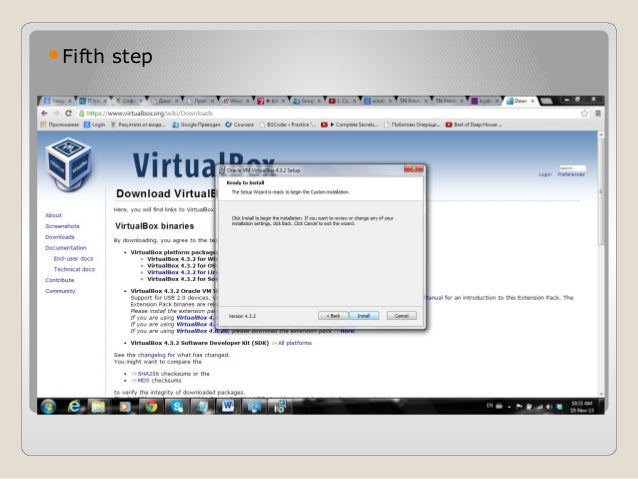The width and height of the screenshot is (638, 479).
Task: Switch to the YouTube '1. Co' tab
Action: [x=343, y=101]
